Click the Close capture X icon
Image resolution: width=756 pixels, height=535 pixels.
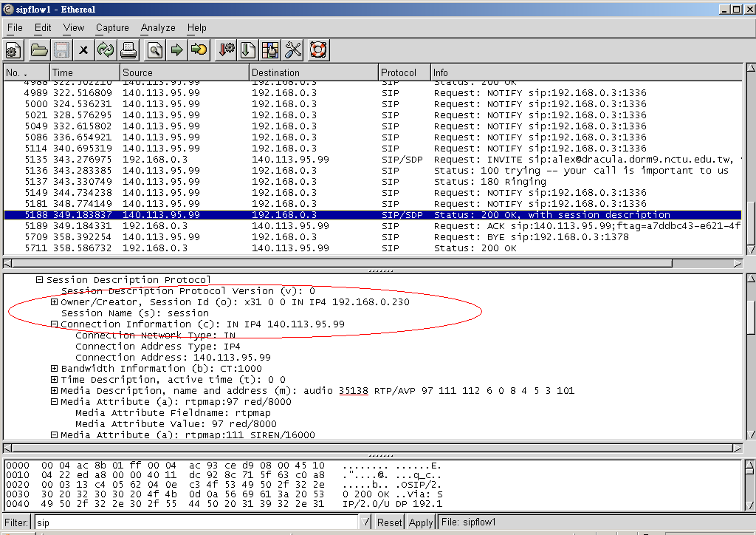pos(83,50)
